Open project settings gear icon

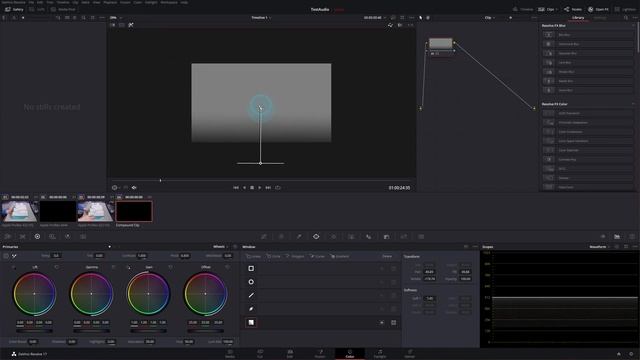click(x=631, y=354)
